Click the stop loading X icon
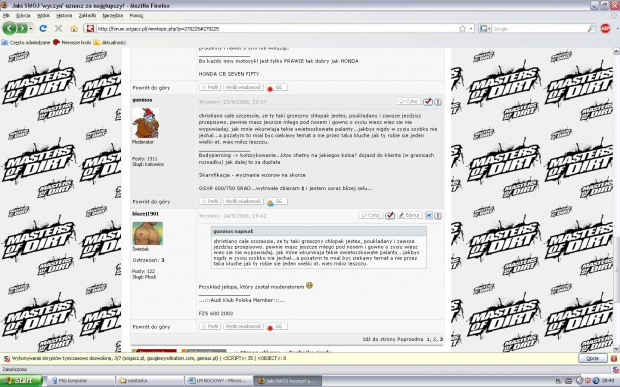The width and height of the screenshot is (620, 387). (59, 28)
